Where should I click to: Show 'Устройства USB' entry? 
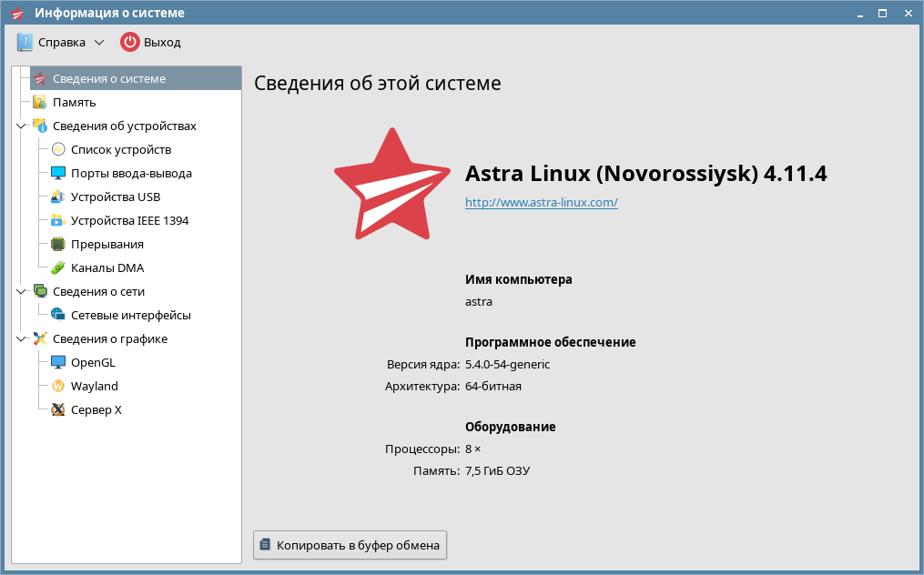click(116, 197)
